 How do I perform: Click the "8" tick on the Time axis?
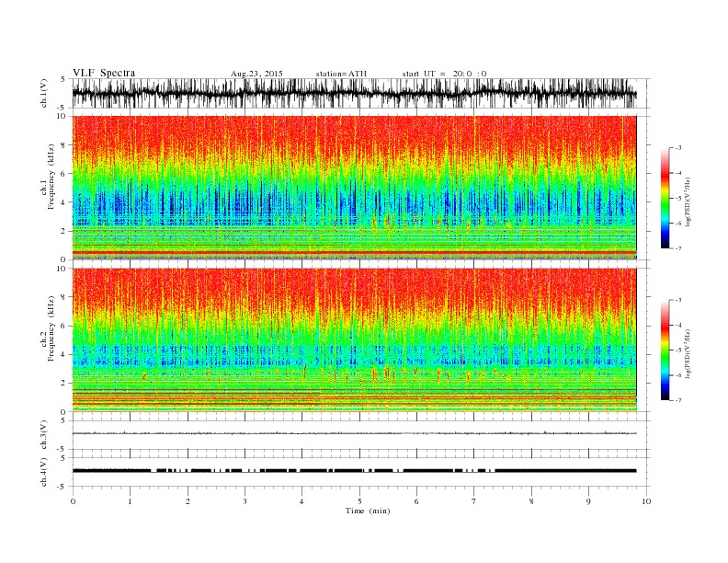click(x=531, y=501)
